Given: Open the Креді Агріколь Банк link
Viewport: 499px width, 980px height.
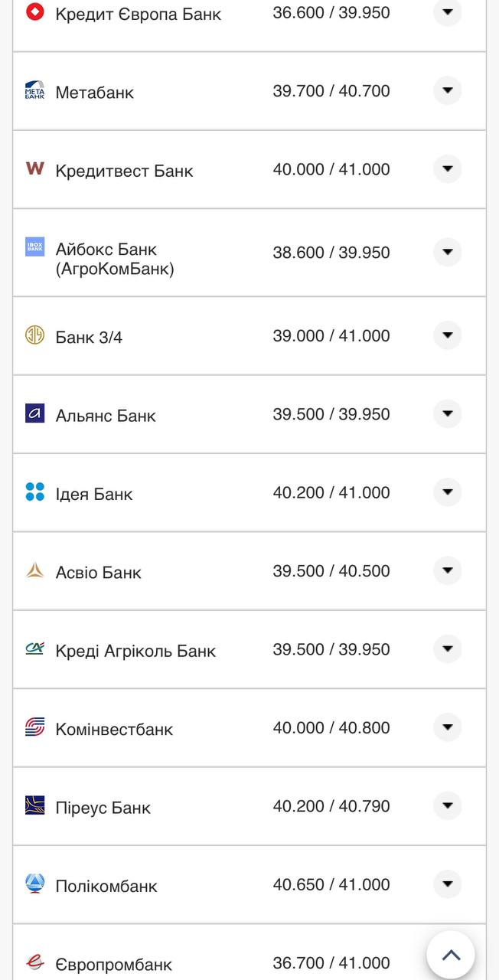Looking at the screenshot, I should tap(135, 651).
